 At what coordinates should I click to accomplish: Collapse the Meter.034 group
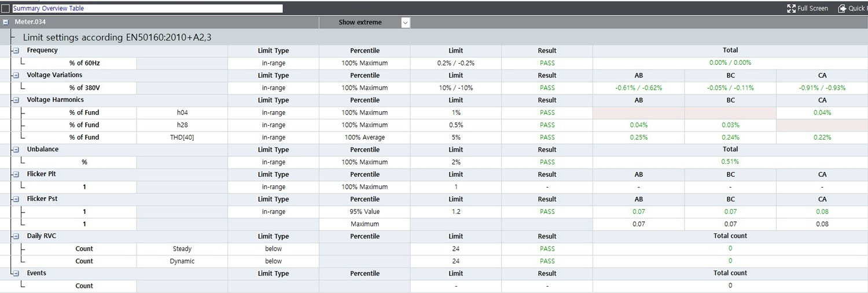pyautogui.click(x=6, y=23)
